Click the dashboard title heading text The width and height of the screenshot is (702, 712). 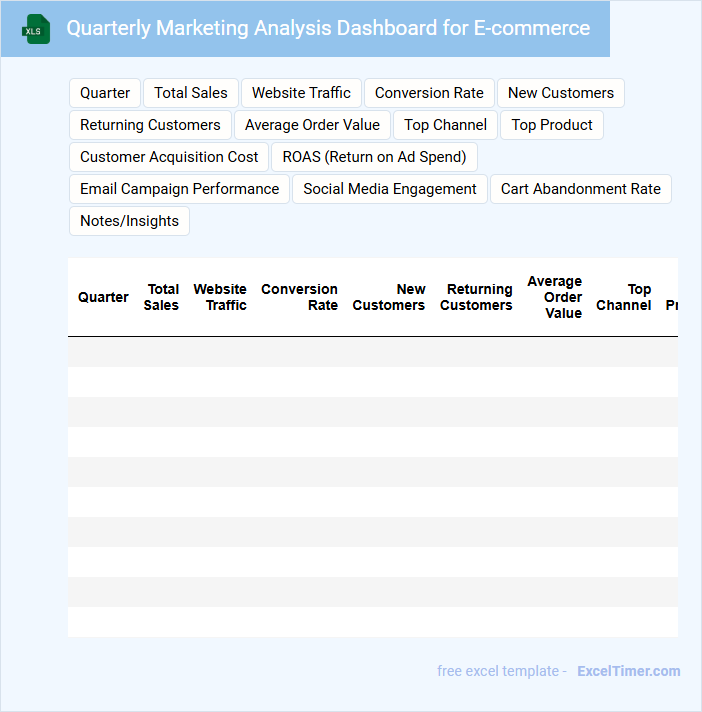click(x=328, y=28)
